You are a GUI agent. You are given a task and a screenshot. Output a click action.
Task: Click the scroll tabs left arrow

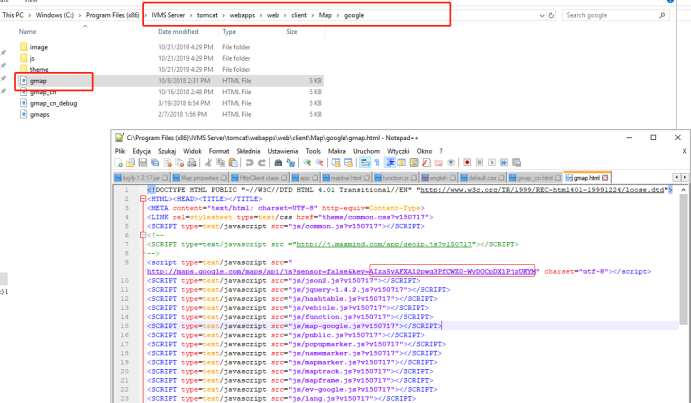(676, 177)
